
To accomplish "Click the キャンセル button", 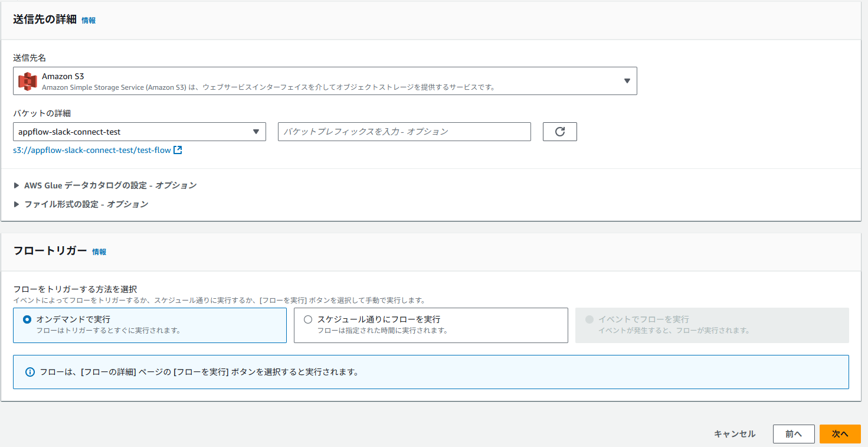I will coord(735,434).
